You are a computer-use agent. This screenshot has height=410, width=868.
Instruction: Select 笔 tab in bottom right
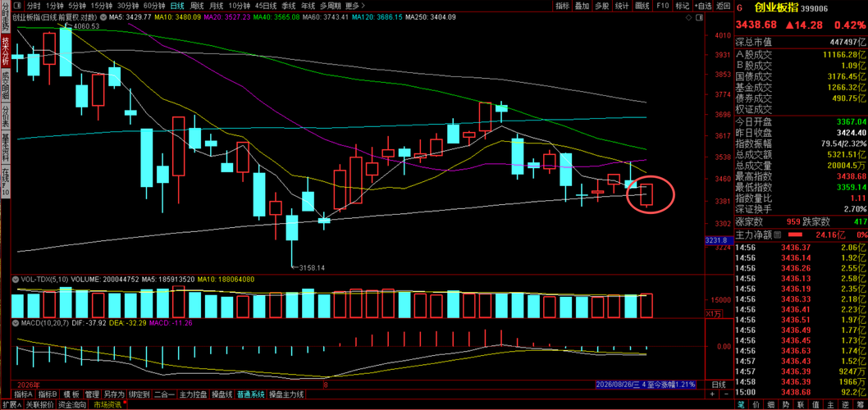point(741,405)
